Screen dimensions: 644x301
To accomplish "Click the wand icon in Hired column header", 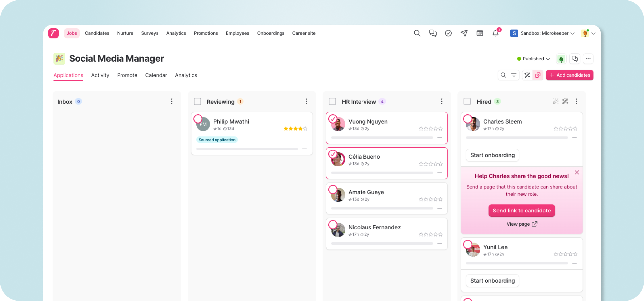I will coord(565,101).
